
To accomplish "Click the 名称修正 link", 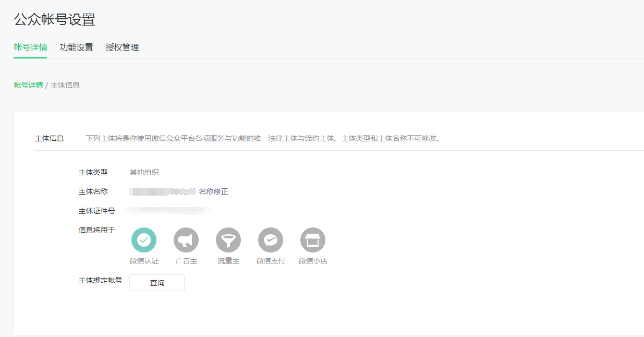I will [214, 191].
